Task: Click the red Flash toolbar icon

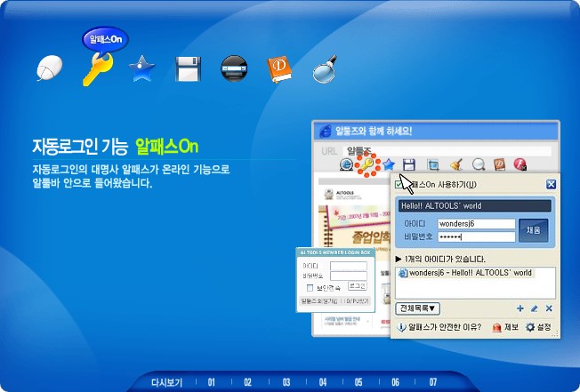Action: 520,164
